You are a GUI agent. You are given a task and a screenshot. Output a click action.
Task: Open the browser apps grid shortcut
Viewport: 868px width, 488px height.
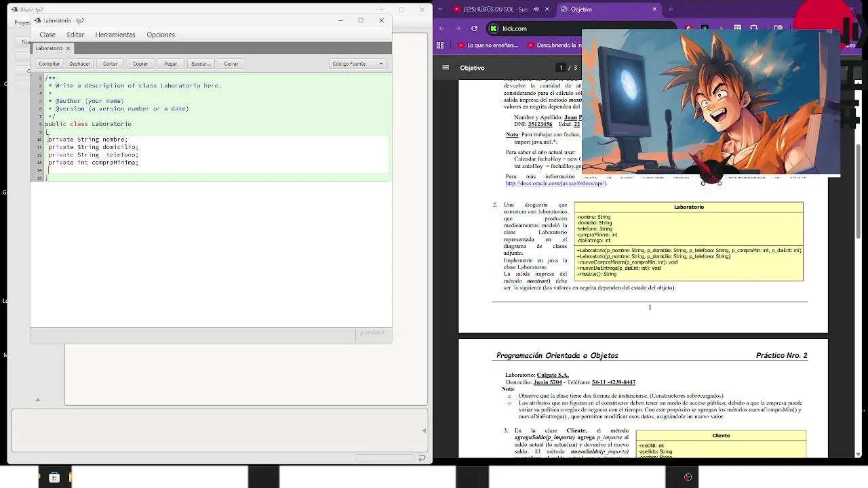(x=441, y=45)
